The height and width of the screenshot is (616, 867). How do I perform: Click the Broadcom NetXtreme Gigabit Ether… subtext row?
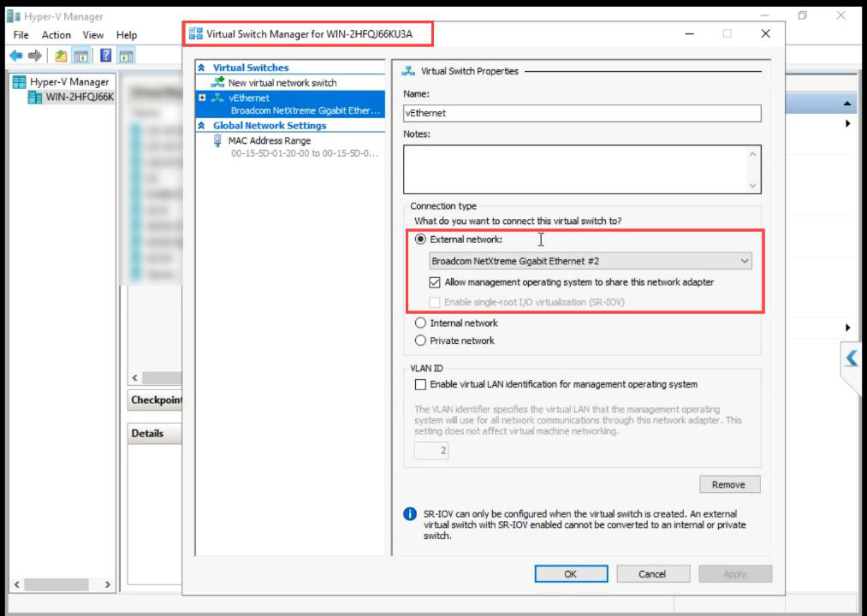(x=306, y=110)
